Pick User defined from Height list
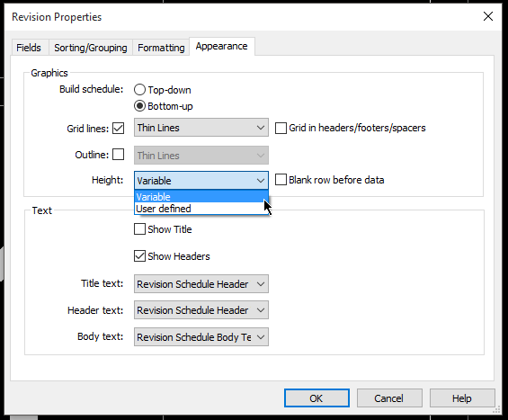508x420 pixels. click(x=201, y=209)
